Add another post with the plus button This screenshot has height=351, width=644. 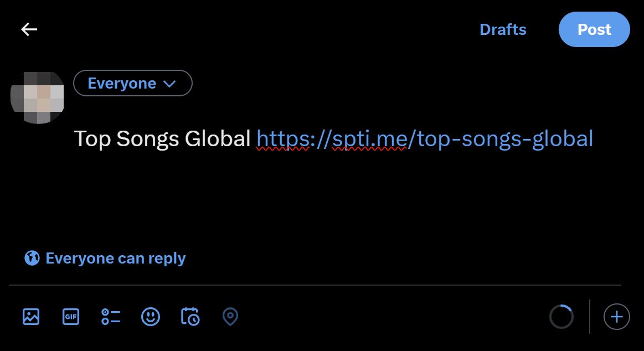point(617,317)
